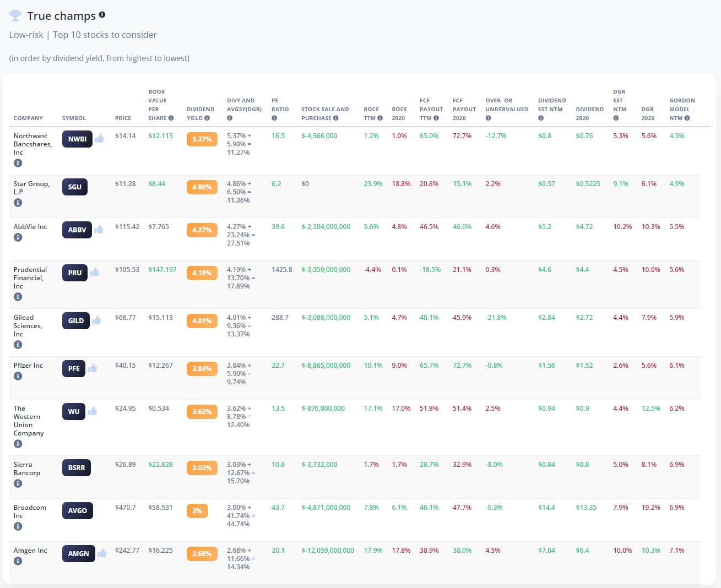Click the thumbs-up next to ABBV
Image resolution: width=721 pixels, height=588 pixels.
pyautogui.click(x=99, y=230)
